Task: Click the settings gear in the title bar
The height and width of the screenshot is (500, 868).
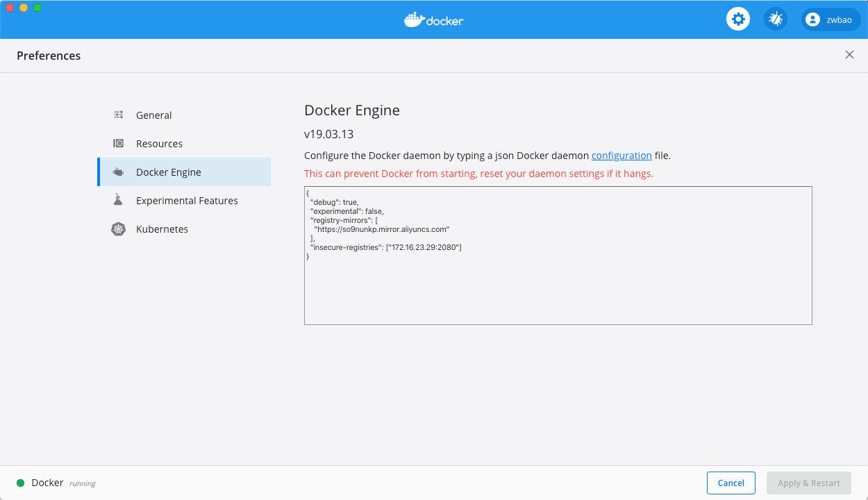Action: 738,19
